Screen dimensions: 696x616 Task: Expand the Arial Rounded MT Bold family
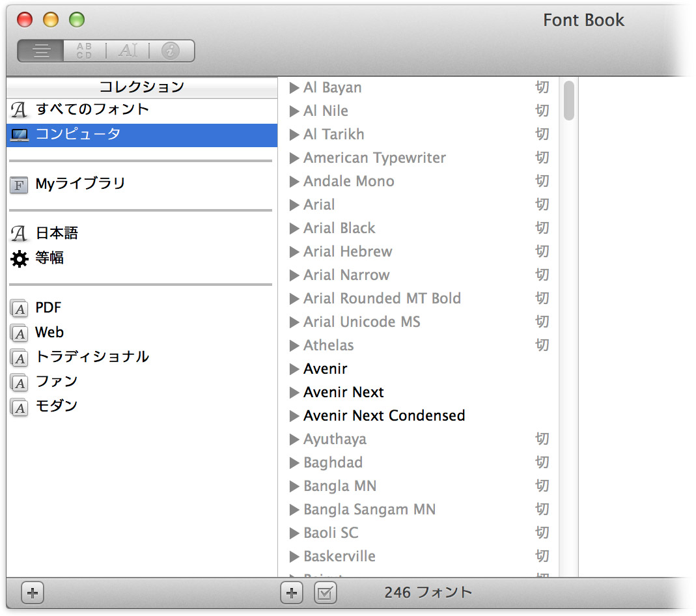point(294,299)
